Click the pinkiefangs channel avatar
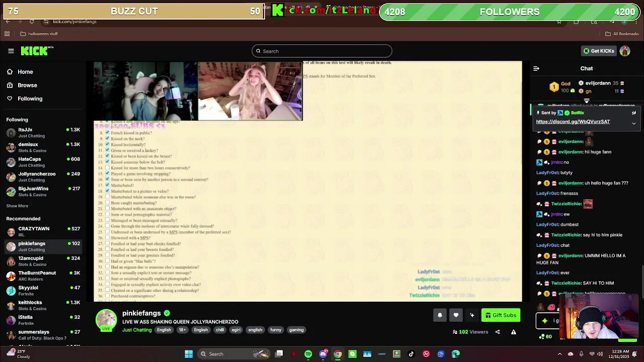Screen dimensions: 644x362 pyautogui.click(x=106, y=320)
